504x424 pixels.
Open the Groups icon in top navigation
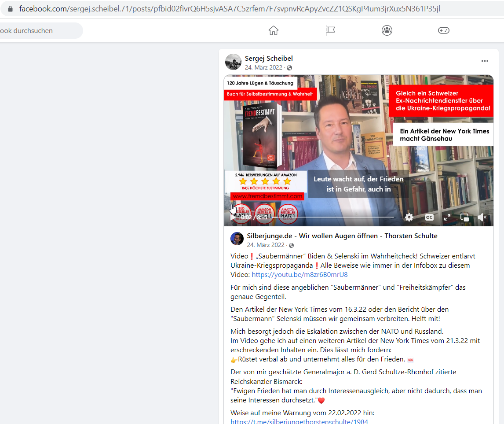click(387, 30)
